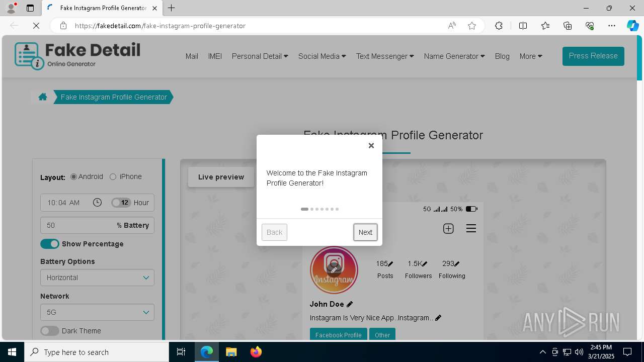
Task: Click the browser essentials heart icon
Action: [x=590, y=26]
